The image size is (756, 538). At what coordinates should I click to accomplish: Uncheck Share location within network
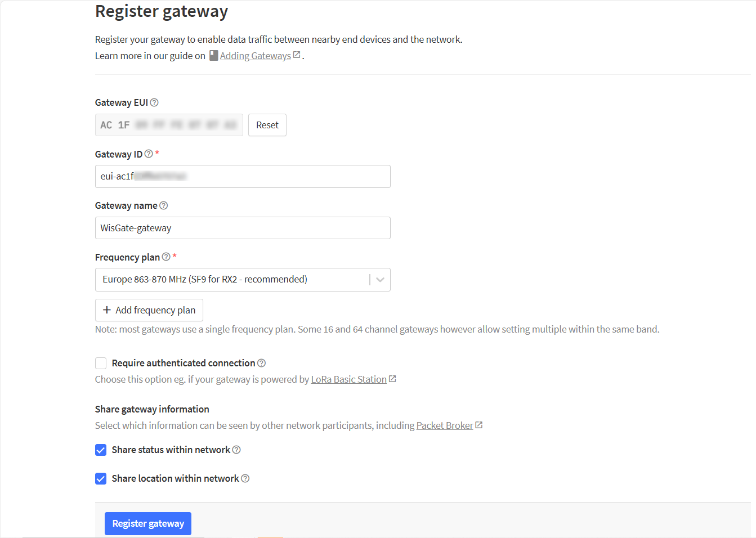(101, 478)
